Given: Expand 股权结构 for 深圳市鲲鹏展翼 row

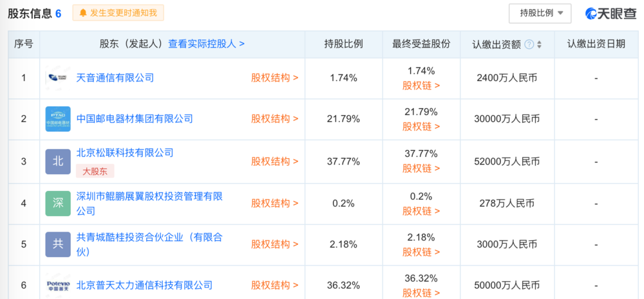Looking at the screenshot, I should pos(275,203).
